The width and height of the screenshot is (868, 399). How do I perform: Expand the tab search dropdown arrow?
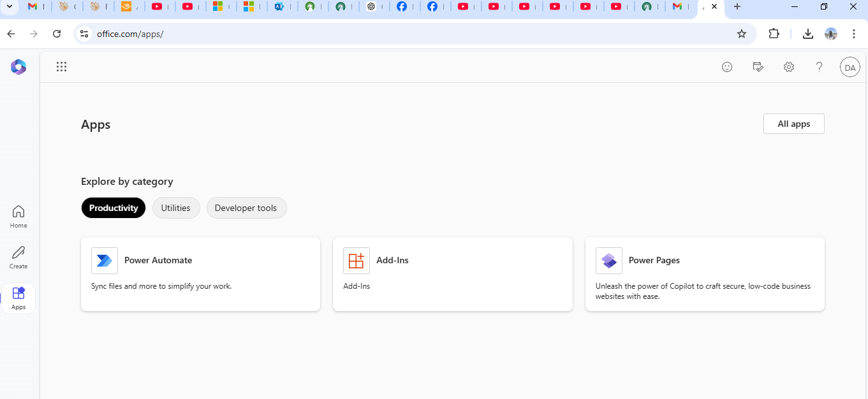(9, 6)
